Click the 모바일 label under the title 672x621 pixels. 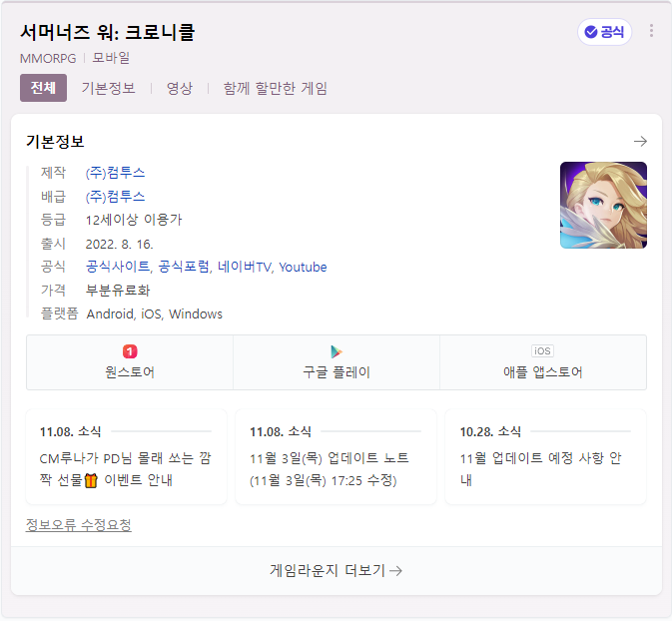[111, 58]
